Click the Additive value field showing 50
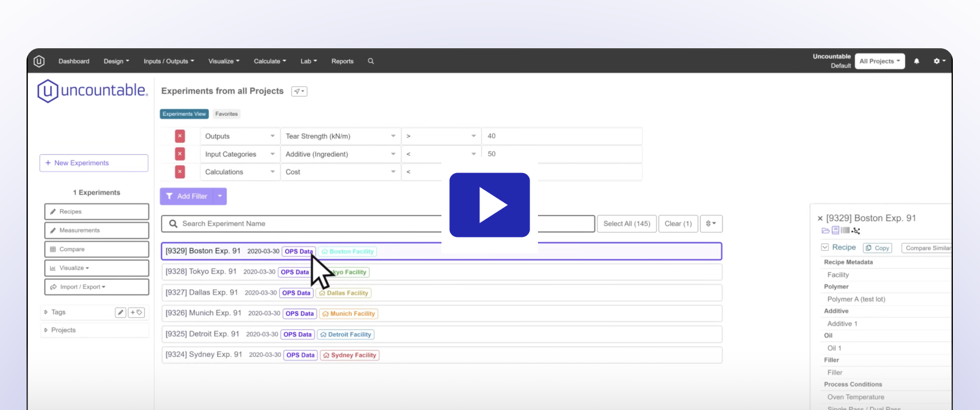This screenshot has width=980, height=410. (562, 154)
